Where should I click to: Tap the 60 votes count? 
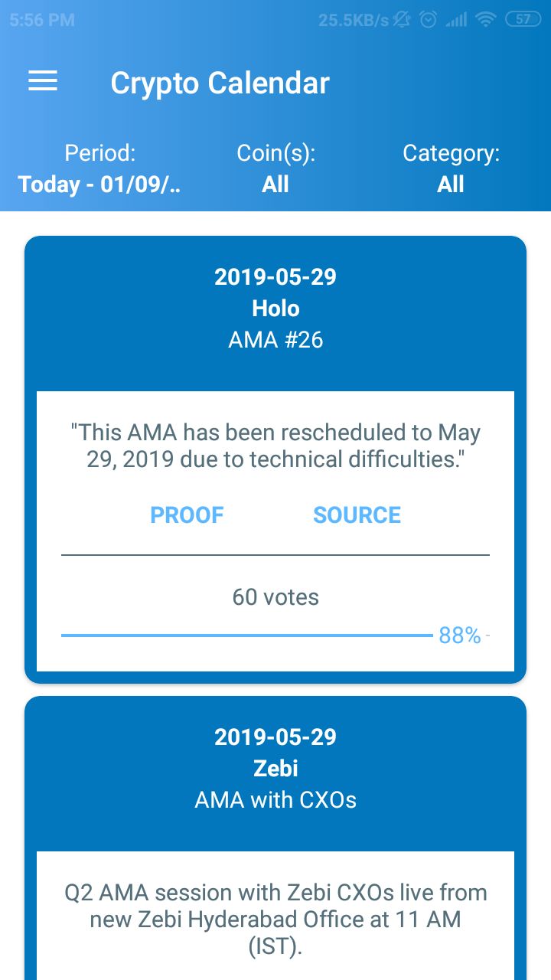click(275, 597)
